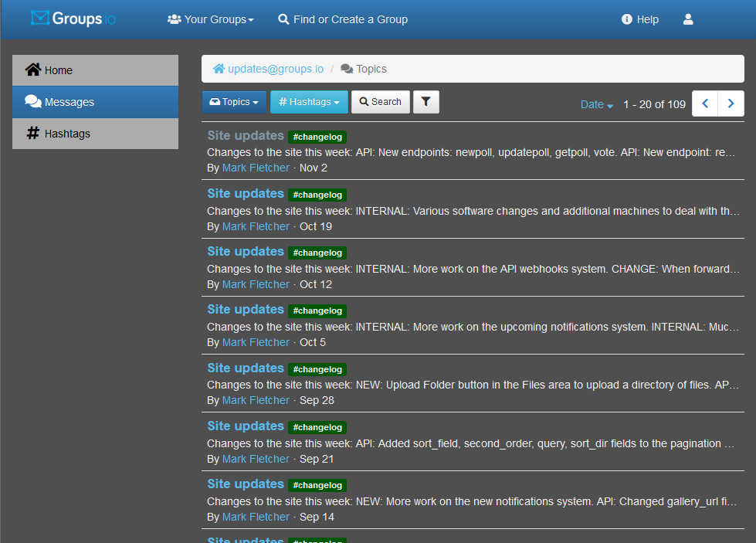The width and height of the screenshot is (756, 543).
Task: Open Find or Create a Group
Action: [343, 19]
